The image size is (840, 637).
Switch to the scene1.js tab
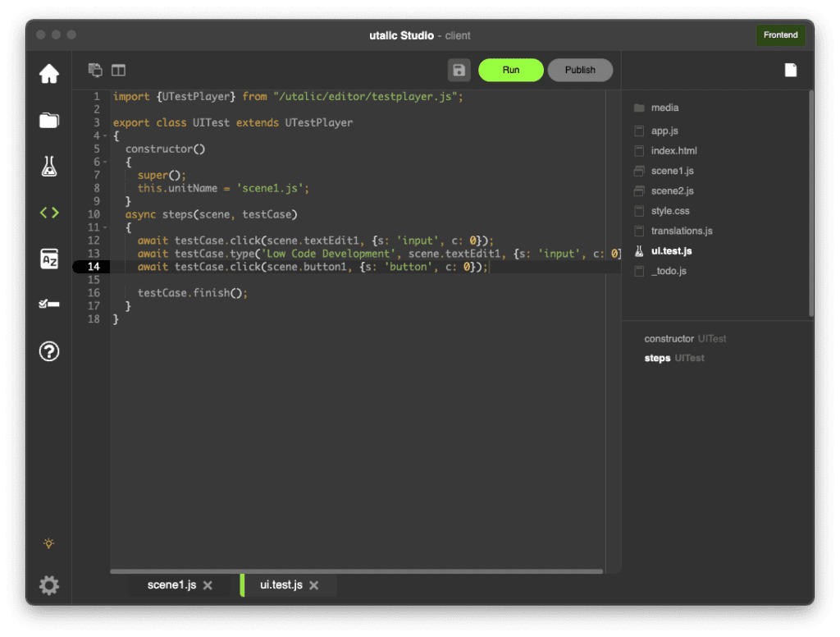(x=171, y=585)
